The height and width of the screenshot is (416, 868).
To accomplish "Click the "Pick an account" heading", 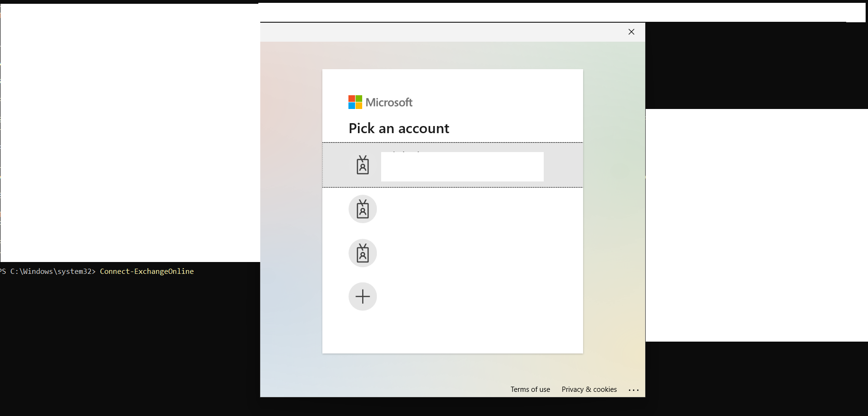I will (399, 128).
